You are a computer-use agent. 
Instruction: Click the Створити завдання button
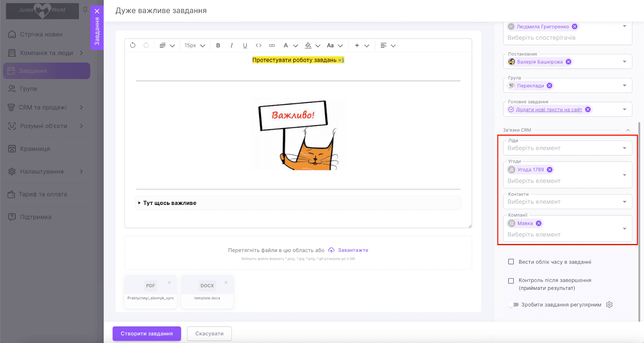click(x=147, y=334)
